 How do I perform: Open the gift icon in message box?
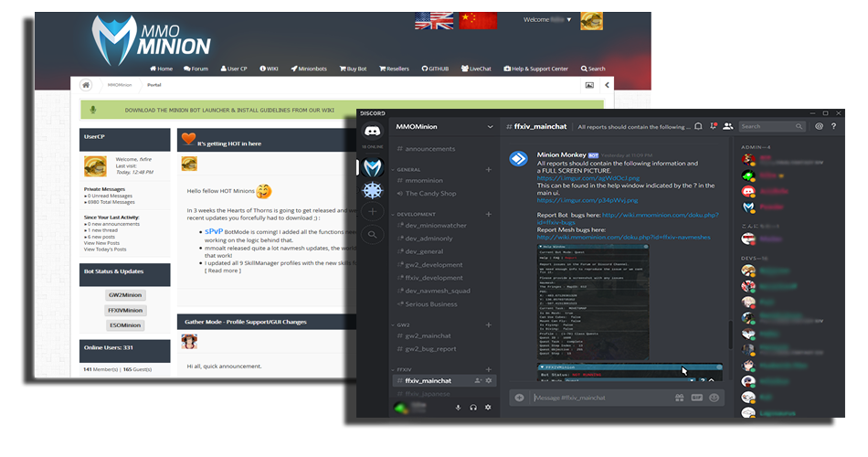pyautogui.click(x=679, y=398)
